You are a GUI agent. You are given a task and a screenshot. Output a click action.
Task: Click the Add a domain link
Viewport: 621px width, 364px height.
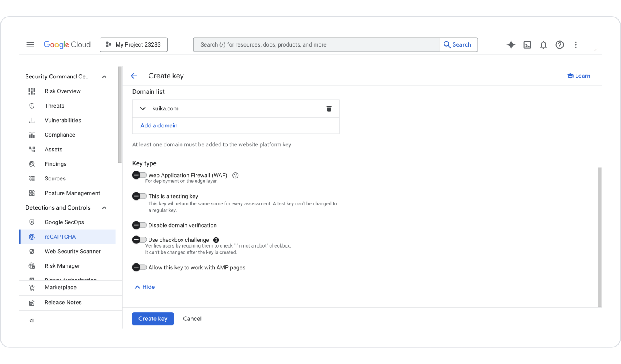159,126
